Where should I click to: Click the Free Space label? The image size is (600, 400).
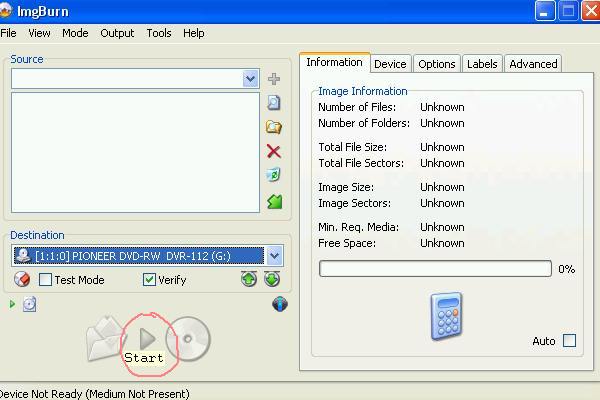(x=347, y=243)
